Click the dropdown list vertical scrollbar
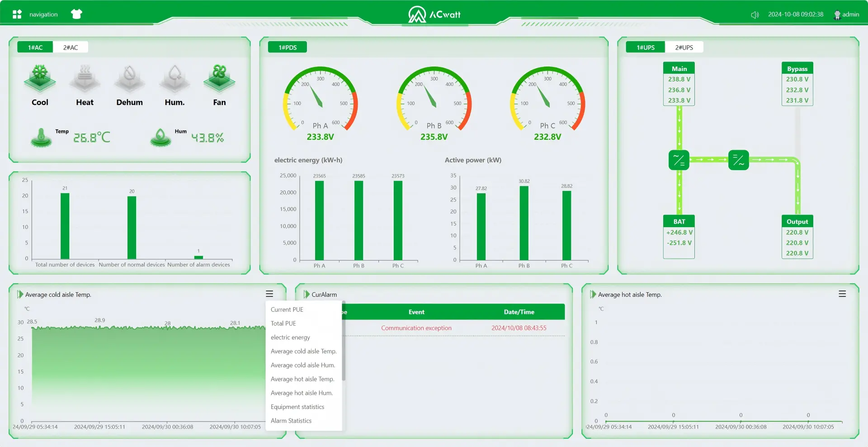868x447 pixels. [x=344, y=342]
